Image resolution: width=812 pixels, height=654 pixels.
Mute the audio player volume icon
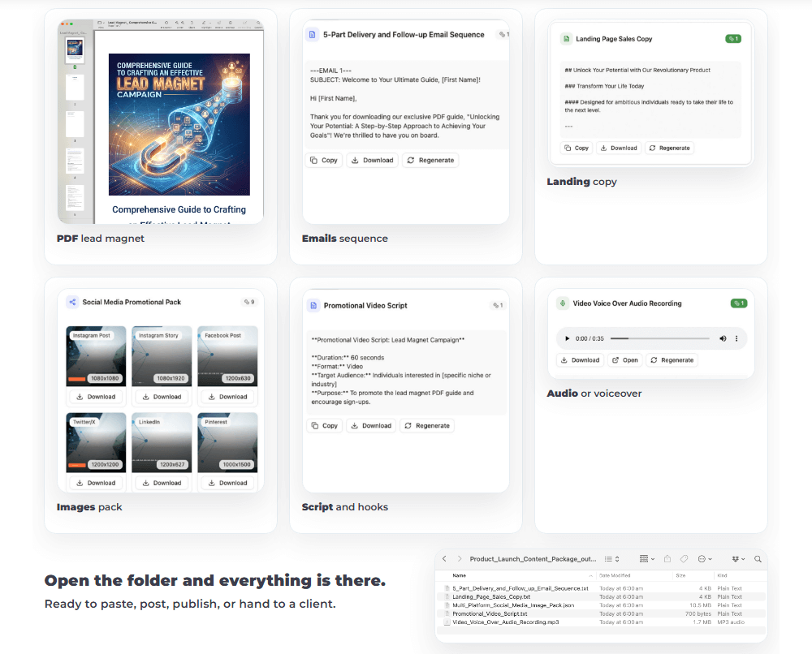(723, 338)
